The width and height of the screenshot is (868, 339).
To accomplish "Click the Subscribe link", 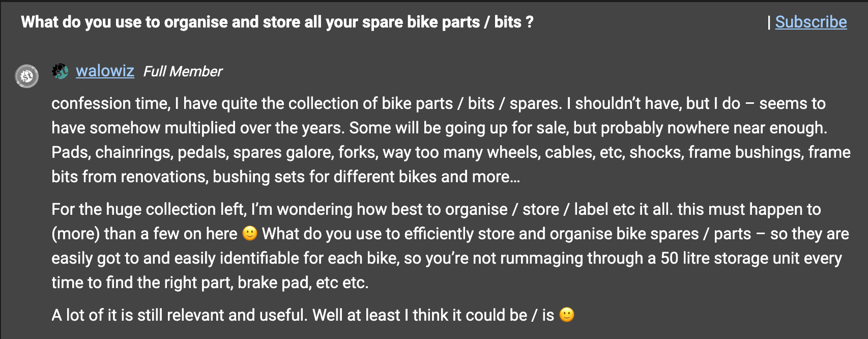I will pyautogui.click(x=811, y=22).
